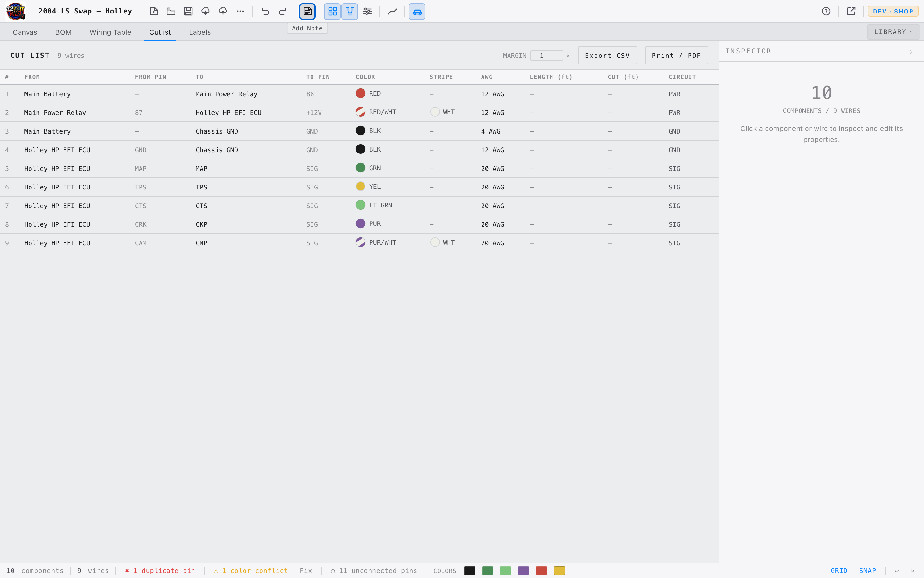
Task: Select row 1 Main Battery wire
Action: coord(359,94)
